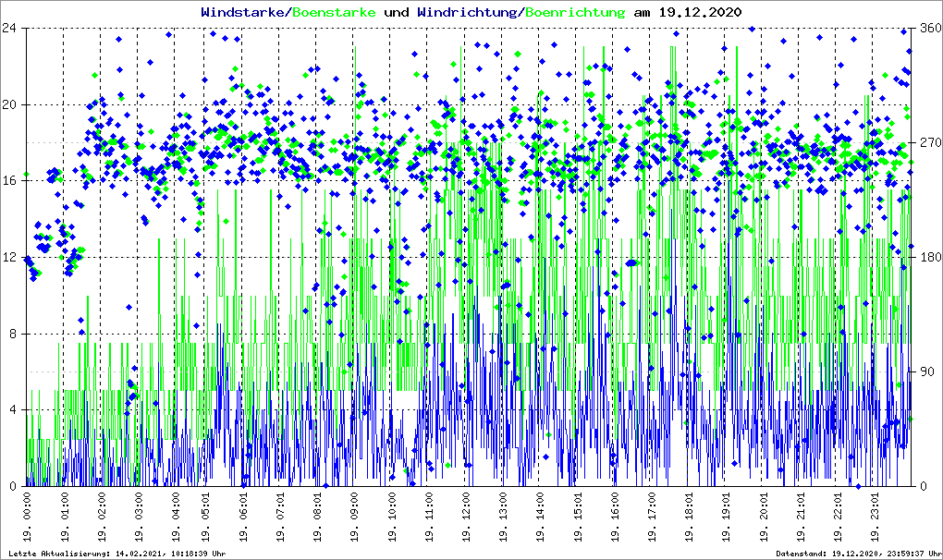943x560 pixels.
Task: Click the "24" label on left axis
Action: [x=11, y=29]
